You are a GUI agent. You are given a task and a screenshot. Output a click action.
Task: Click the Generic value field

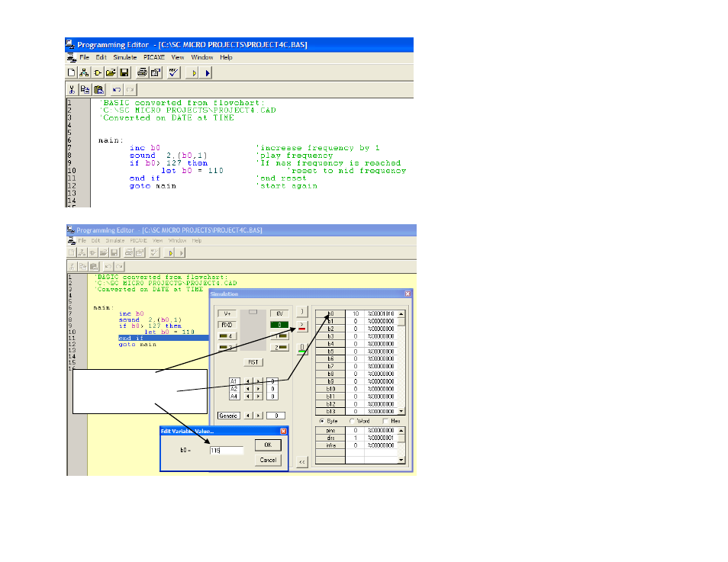275,416
